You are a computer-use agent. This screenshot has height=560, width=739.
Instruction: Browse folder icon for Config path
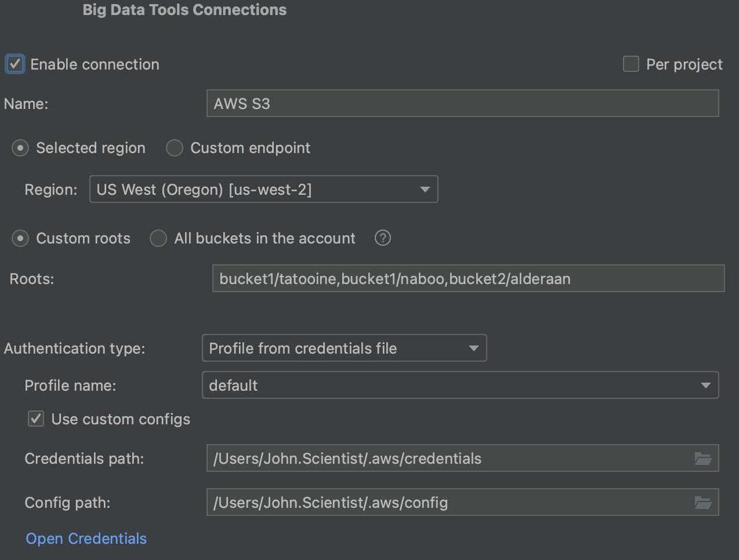(x=703, y=503)
